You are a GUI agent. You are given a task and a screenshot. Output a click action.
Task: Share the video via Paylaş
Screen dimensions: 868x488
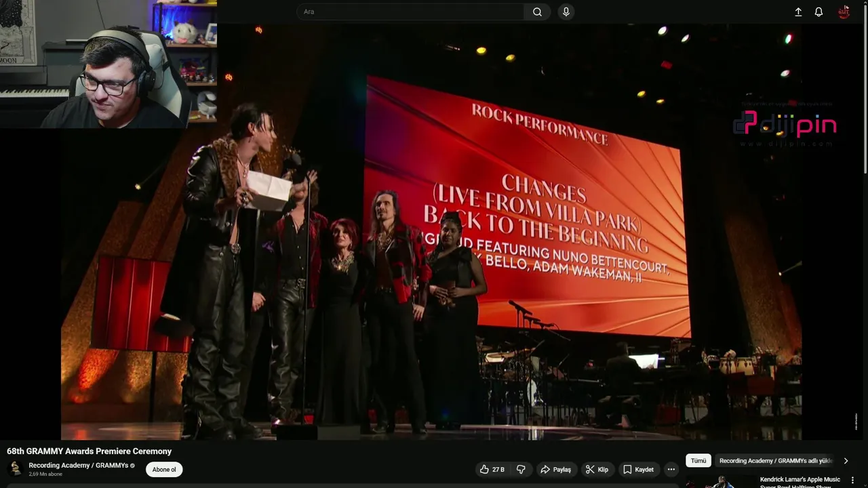tap(555, 469)
